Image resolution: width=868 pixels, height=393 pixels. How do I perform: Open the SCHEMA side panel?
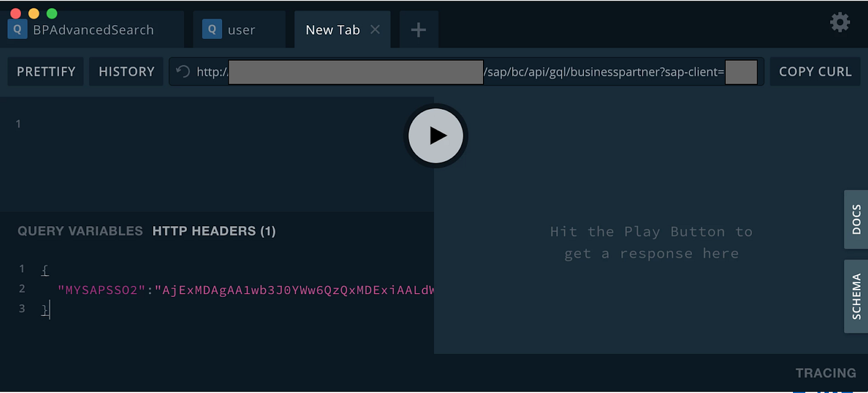pos(856,296)
